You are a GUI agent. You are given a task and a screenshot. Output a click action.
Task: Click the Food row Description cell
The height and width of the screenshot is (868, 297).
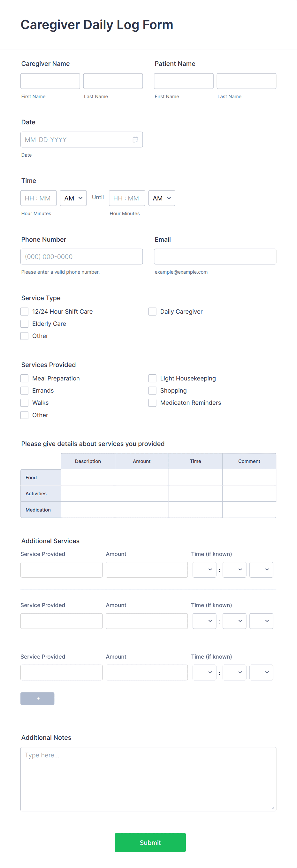88,477
